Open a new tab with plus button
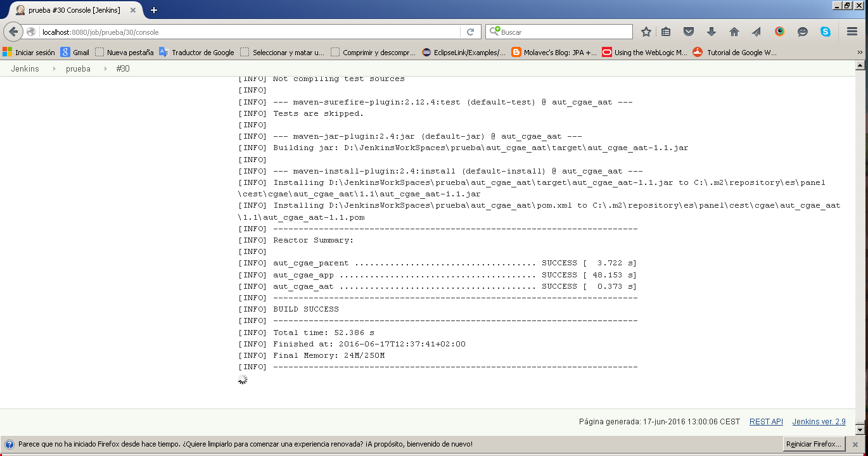This screenshot has width=868, height=456. (x=154, y=10)
